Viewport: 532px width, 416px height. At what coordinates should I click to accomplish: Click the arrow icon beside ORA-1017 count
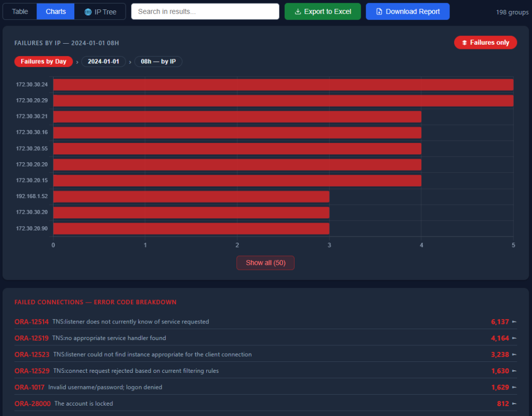coord(514,387)
